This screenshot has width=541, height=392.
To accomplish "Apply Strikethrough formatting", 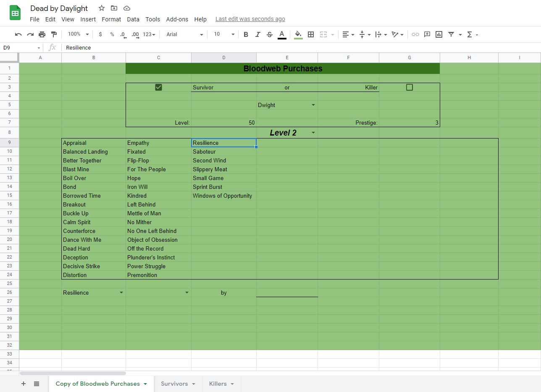I will (270, 34).
